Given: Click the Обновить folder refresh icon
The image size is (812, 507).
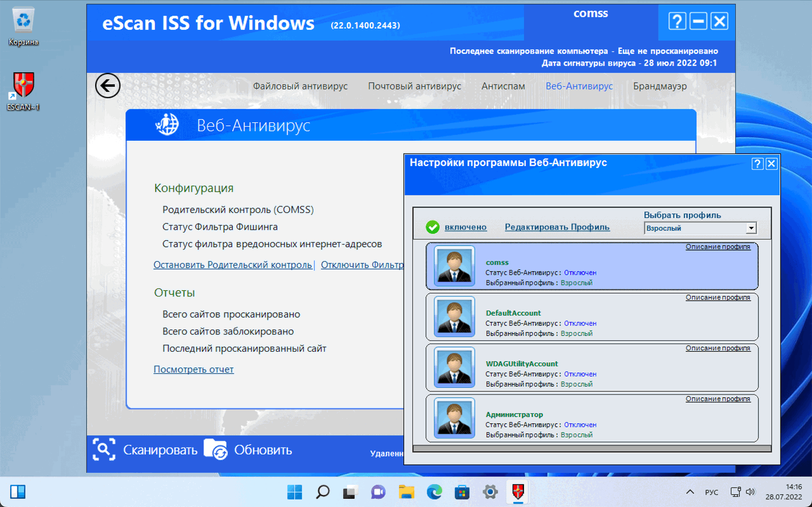Looking at the screenshot, I should tap(216, 450).
